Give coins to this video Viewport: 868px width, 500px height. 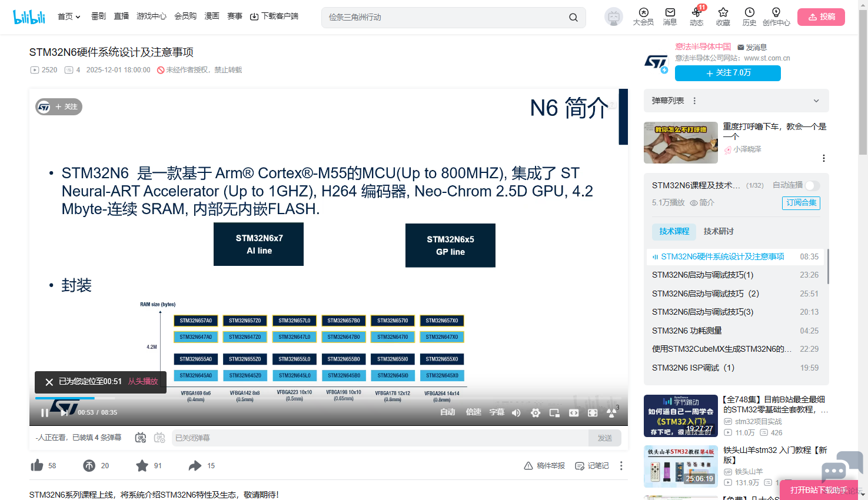click(x=89, y=466)
